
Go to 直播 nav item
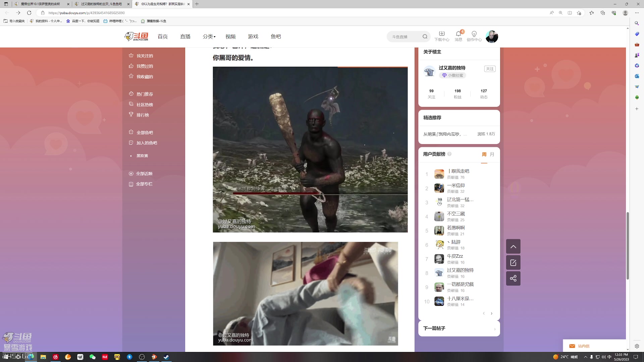point(185,37)
